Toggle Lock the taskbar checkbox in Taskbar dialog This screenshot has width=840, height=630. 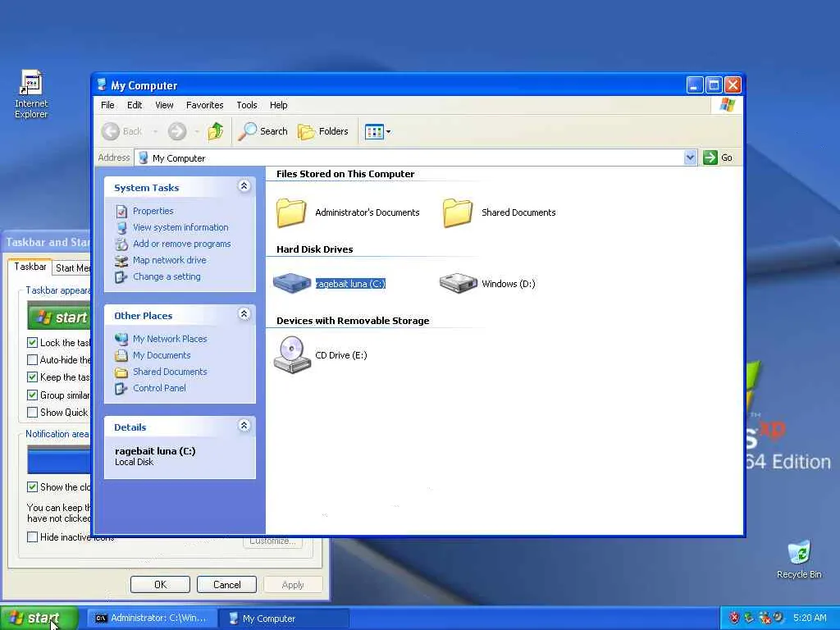tap(32, 342)
